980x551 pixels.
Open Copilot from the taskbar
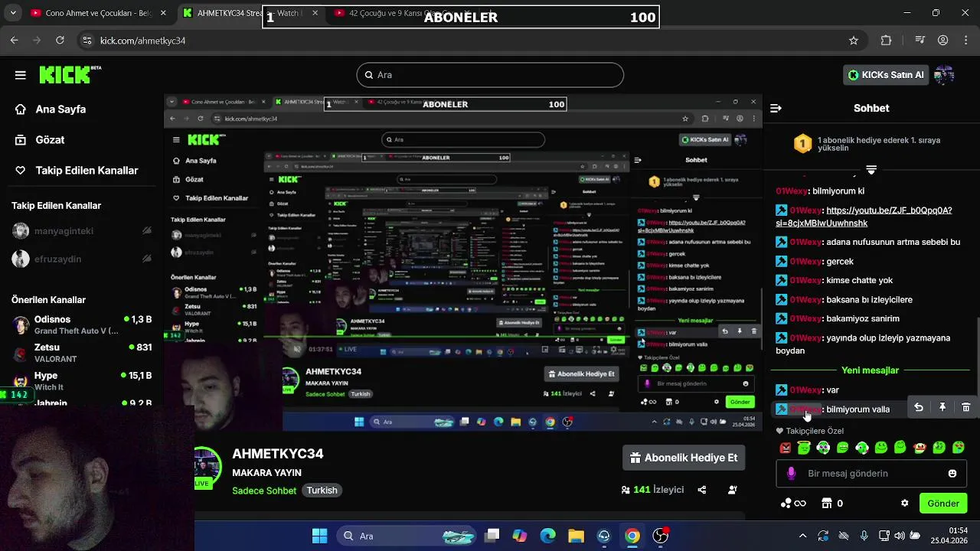(x=520, y=536)
